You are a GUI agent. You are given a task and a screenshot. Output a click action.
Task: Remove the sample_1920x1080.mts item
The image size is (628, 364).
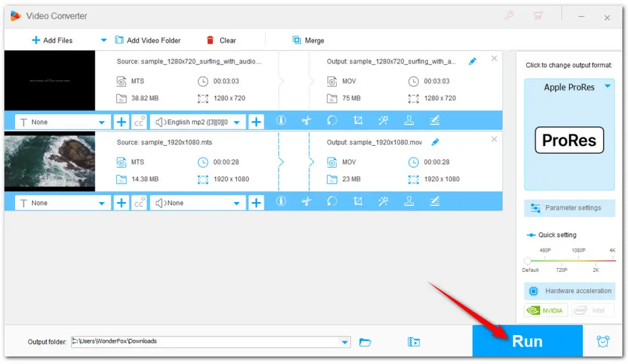494,139
